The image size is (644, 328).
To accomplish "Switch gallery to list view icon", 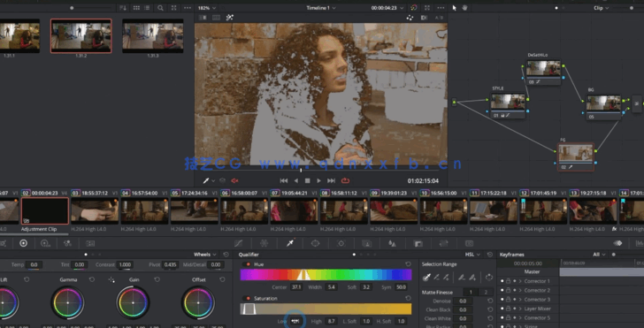I will coord(147,8).
